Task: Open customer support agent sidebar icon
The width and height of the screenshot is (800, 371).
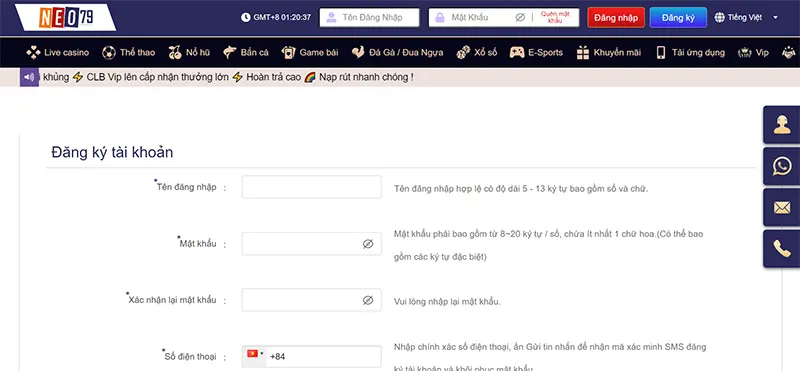Action: tap(782, 125)
